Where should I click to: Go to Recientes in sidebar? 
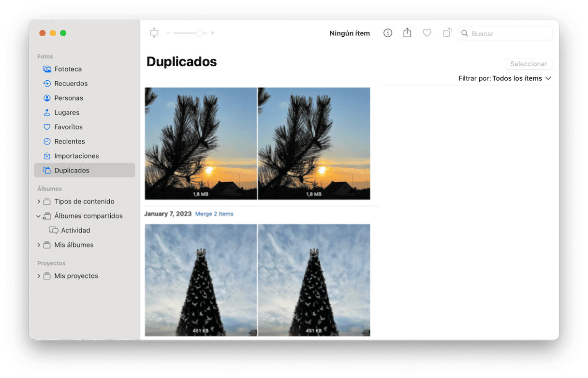click(85, 142)
